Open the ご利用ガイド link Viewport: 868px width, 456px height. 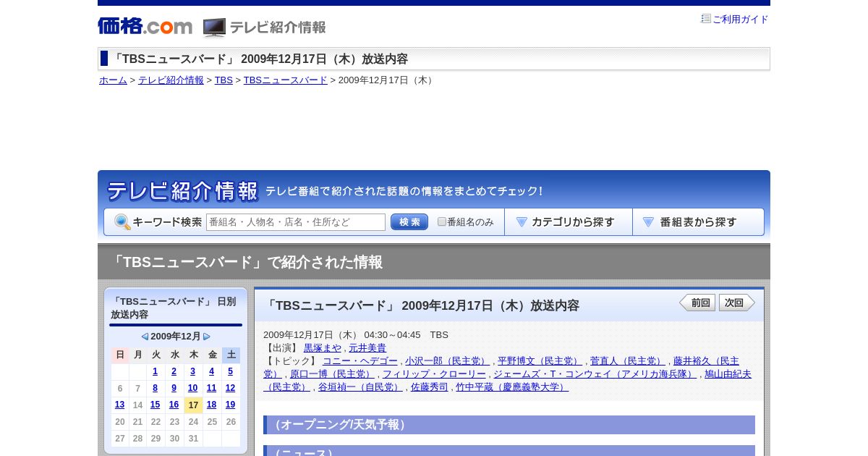tap(741, 20)
